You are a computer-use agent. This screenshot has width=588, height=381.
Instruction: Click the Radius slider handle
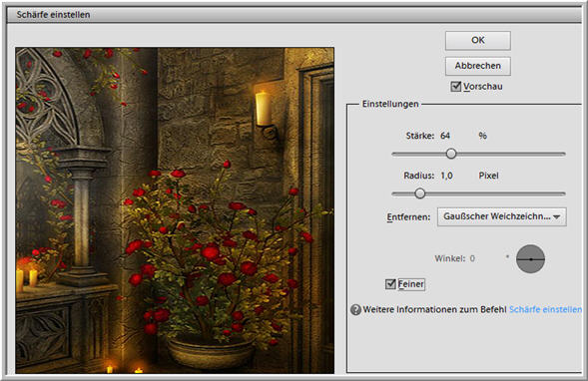click(420, 193)
